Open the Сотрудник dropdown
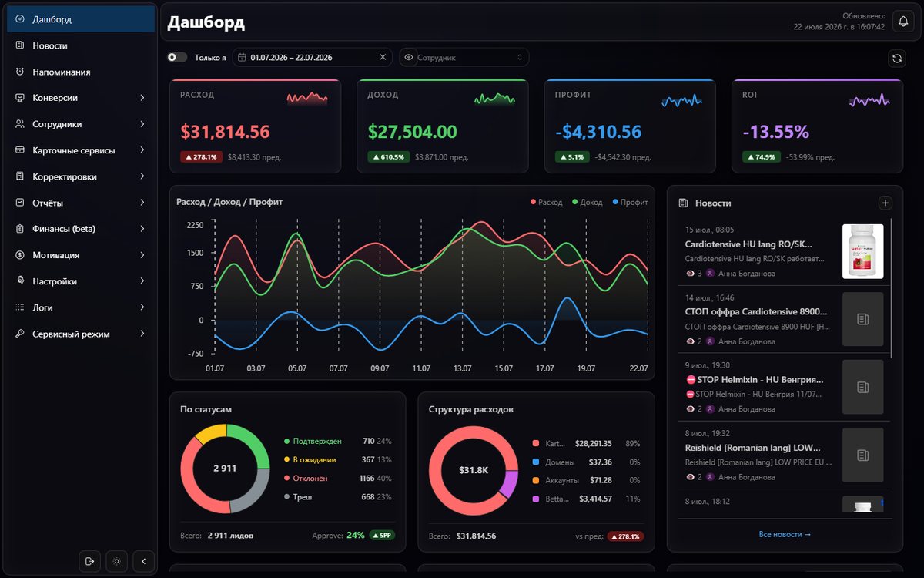 [464, 57]
